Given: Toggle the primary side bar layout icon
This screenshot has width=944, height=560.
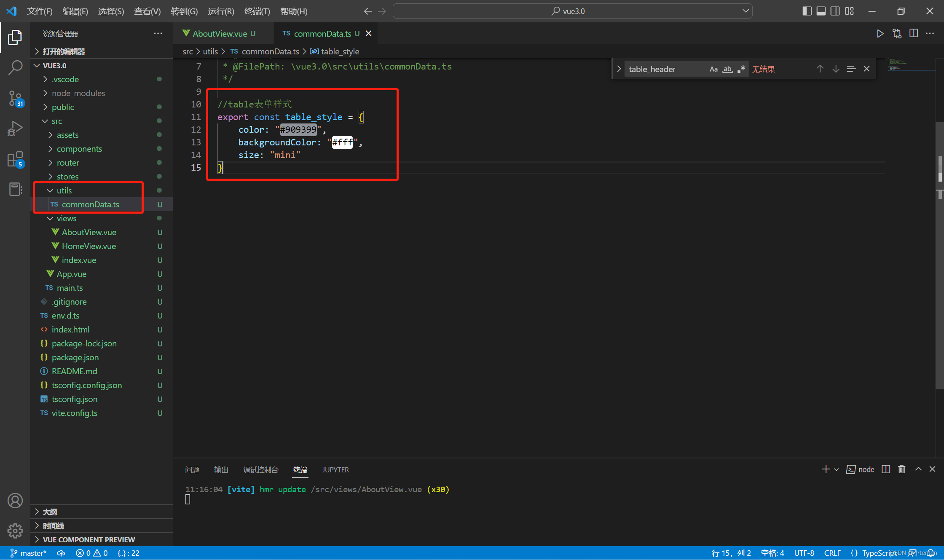Looking at the screenshot, I should tap(807, 11).
